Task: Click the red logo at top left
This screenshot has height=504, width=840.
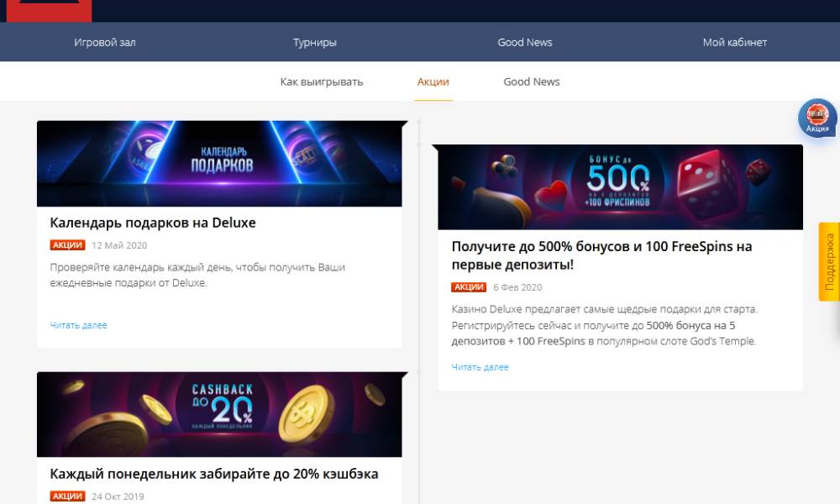Action: 50,11
